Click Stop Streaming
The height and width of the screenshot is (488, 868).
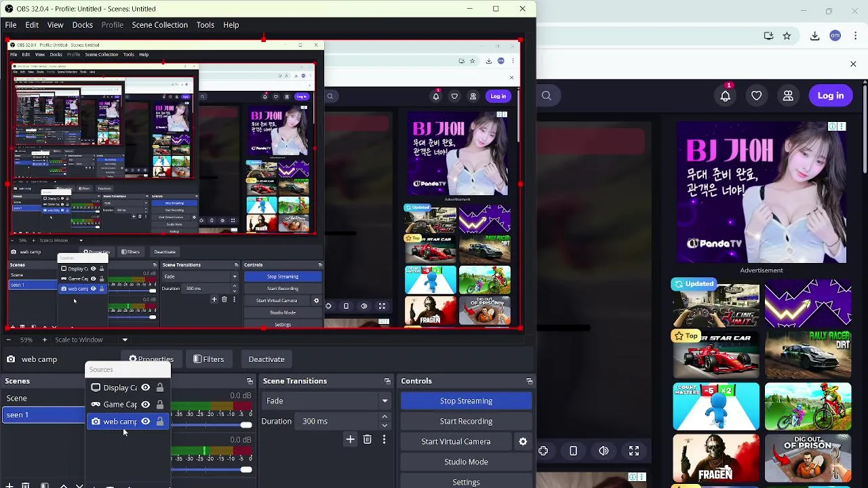(466, 401)
